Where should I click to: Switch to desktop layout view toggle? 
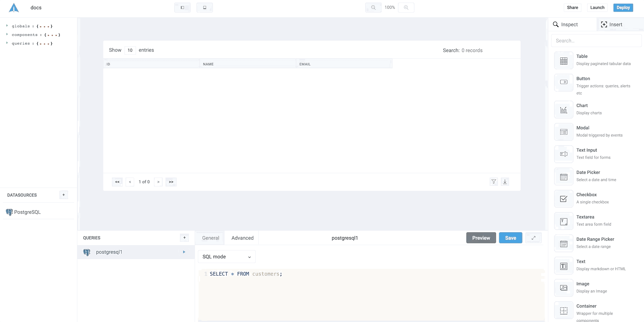[182, 8]
